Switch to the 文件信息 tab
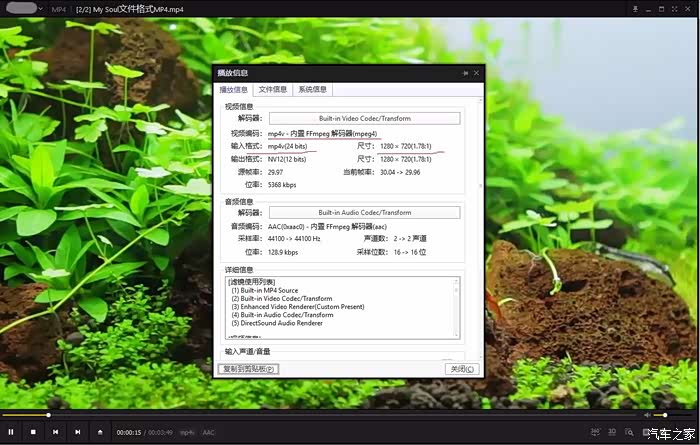The height and width of the screenshot is (445, 700). coord(272,89)
